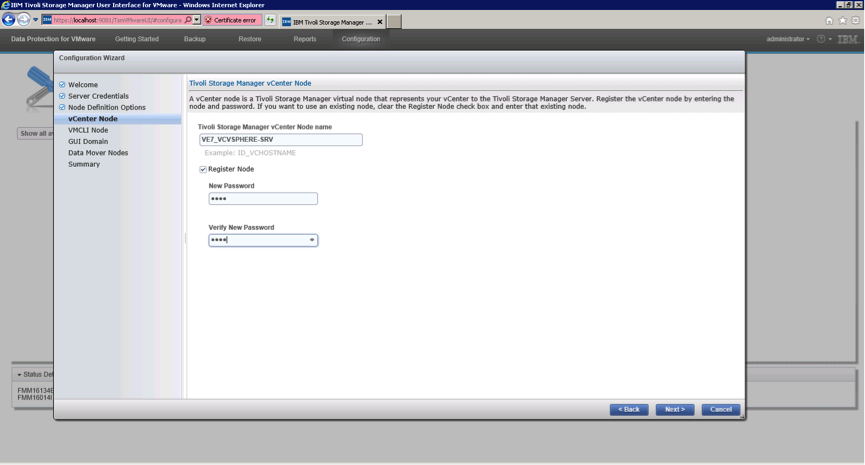
Task: Click the address bar URL
Action: (x=118, y=20)
